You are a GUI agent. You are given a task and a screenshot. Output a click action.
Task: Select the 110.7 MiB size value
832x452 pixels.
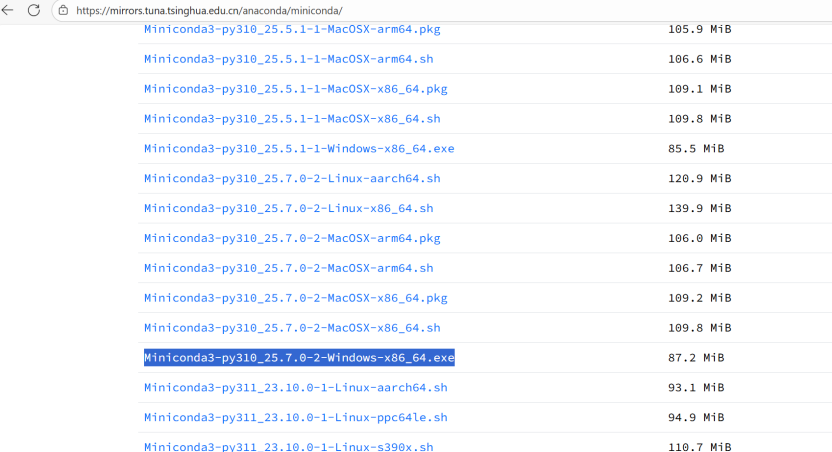click(699, 447)
